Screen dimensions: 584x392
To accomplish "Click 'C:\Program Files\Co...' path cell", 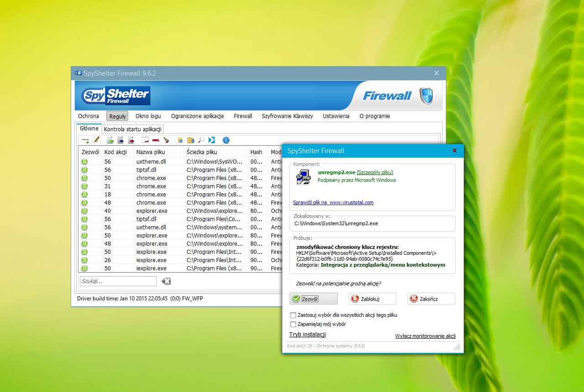I will coord(214,219).
